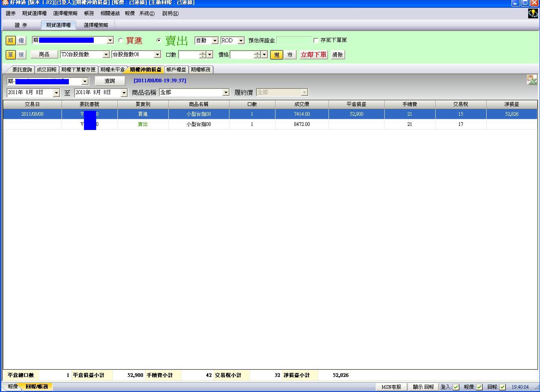Open the top account dropdown

point(110,40)
